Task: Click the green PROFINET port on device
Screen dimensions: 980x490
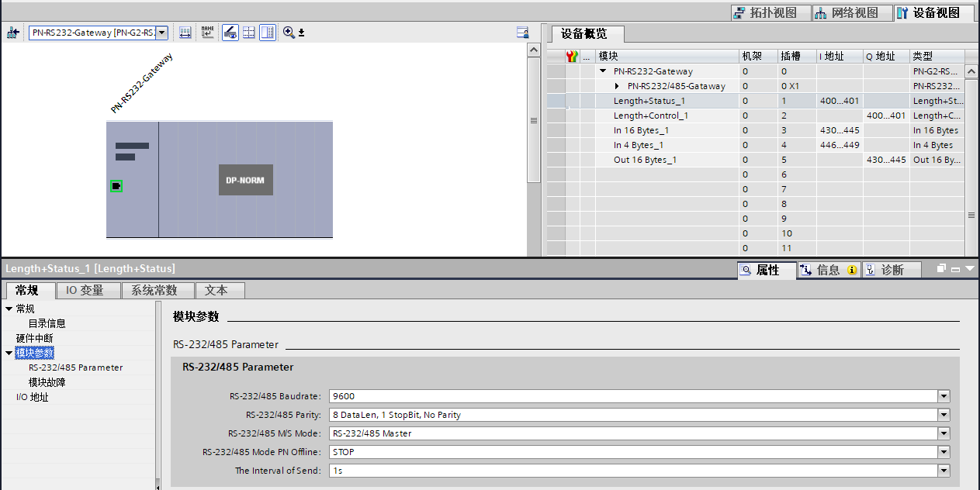Action: click(x=116, y=186)
